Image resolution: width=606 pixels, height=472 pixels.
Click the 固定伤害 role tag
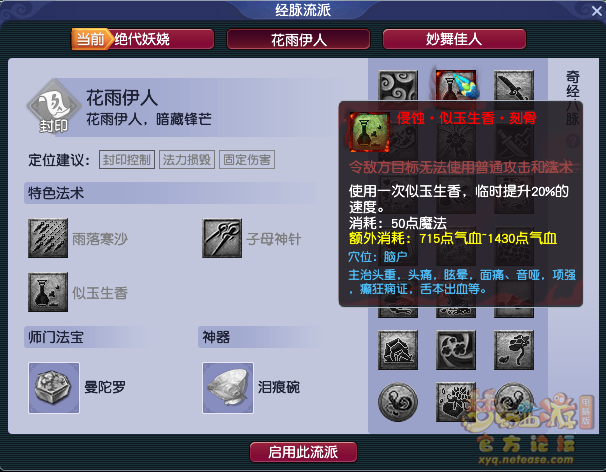(247, 160)
